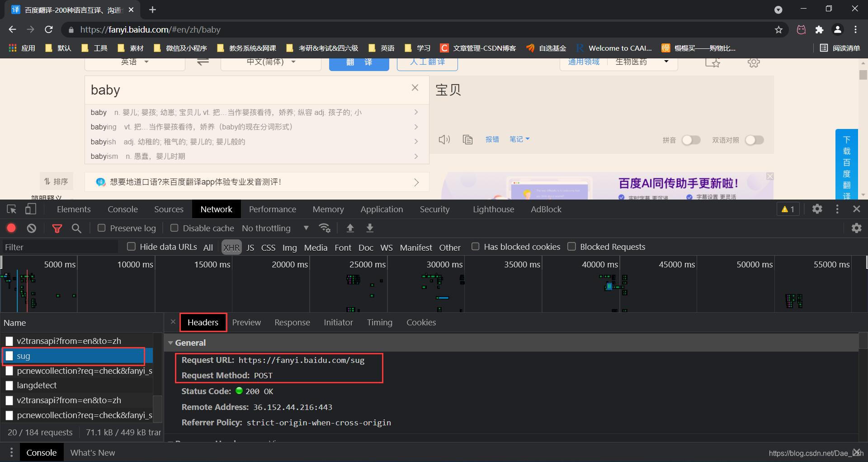Open 生物医药 domain dropdown

click(x=642, y=62)
